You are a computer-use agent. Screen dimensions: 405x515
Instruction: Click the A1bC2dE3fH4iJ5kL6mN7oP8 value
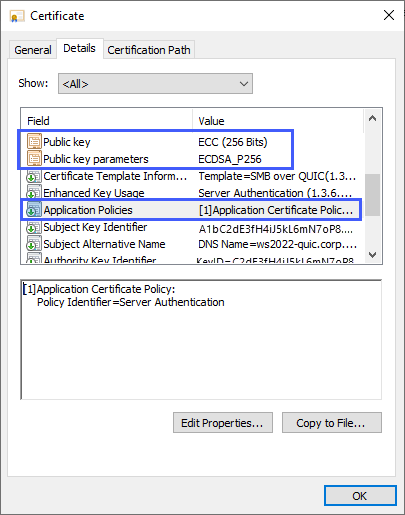pyautogui.click(x=276, y=229)
